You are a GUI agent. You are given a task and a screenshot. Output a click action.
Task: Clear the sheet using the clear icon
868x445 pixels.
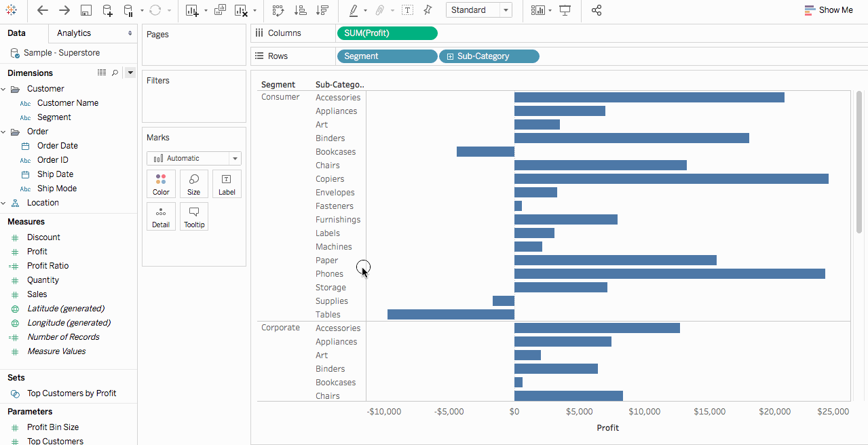(240, 10)
